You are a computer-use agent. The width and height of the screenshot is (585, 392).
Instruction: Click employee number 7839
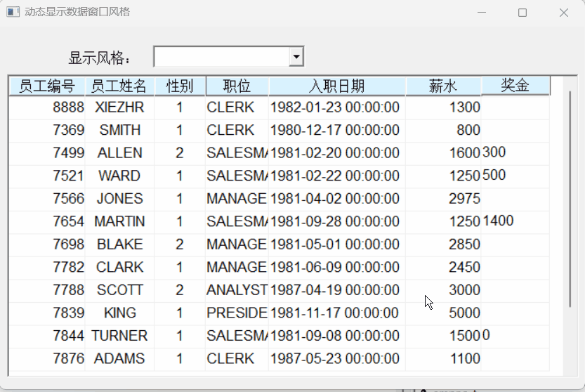[68, 313]
